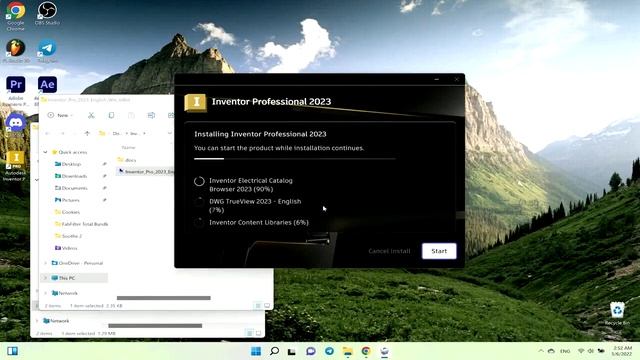Select the Inventor_Pro_2023 file in list

[x=146, y=172]
